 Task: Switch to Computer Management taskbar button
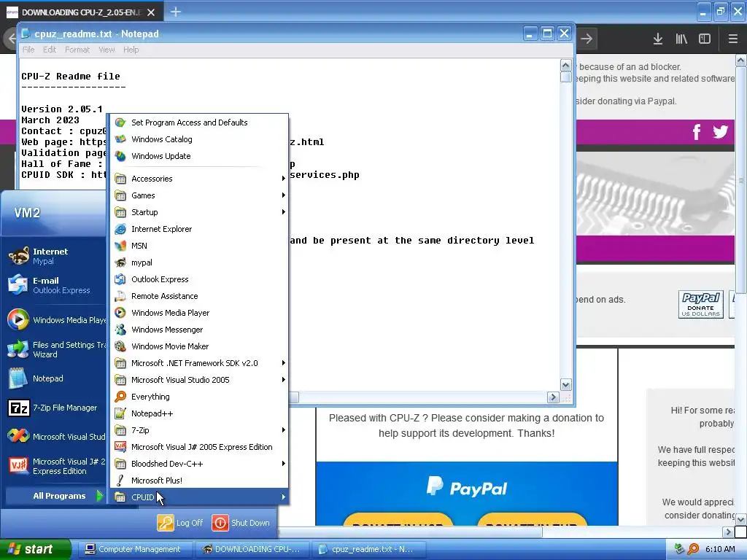(x=135, y=549)
